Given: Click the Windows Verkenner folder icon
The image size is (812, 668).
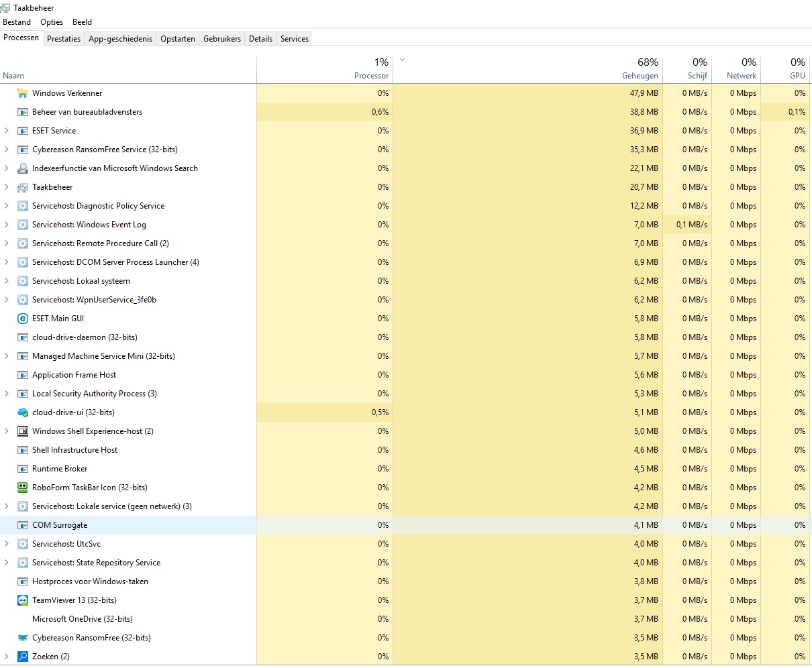Looking at the screenshot, I should click(x=22, y=93).
